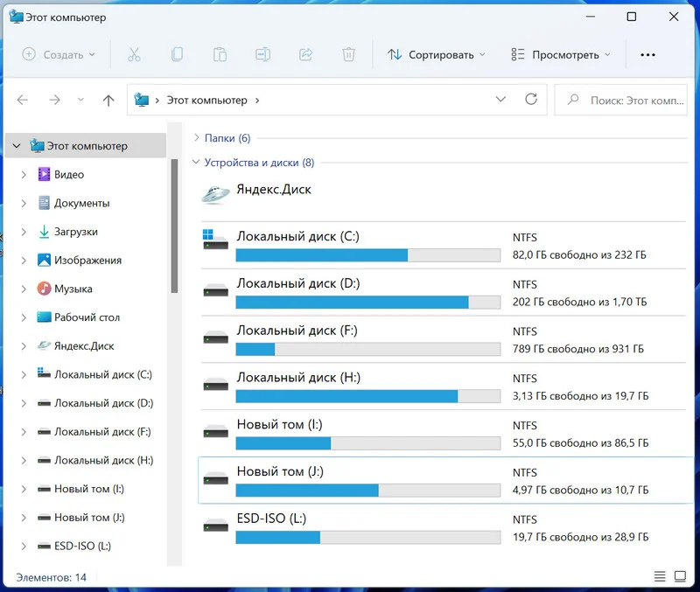This screenshot has height=592, width=700.
Task: Click the computer icon in address bar
Action: click(142, 100)
